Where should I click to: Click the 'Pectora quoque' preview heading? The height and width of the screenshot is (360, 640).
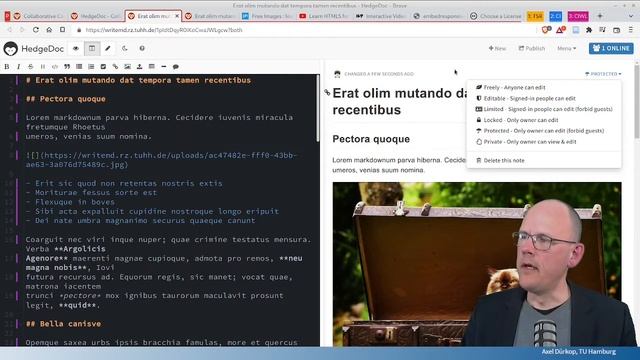click(371, 139)
